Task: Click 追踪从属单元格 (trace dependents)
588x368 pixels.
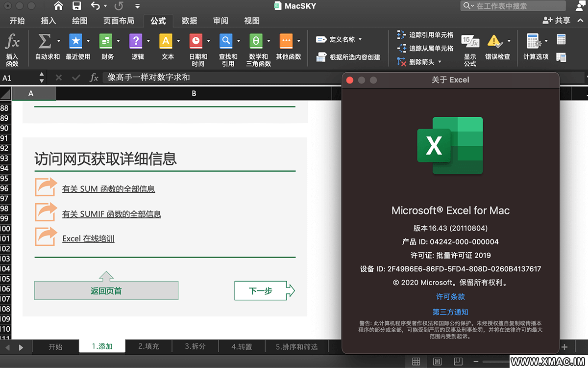Action: click(x=425, y=48)
